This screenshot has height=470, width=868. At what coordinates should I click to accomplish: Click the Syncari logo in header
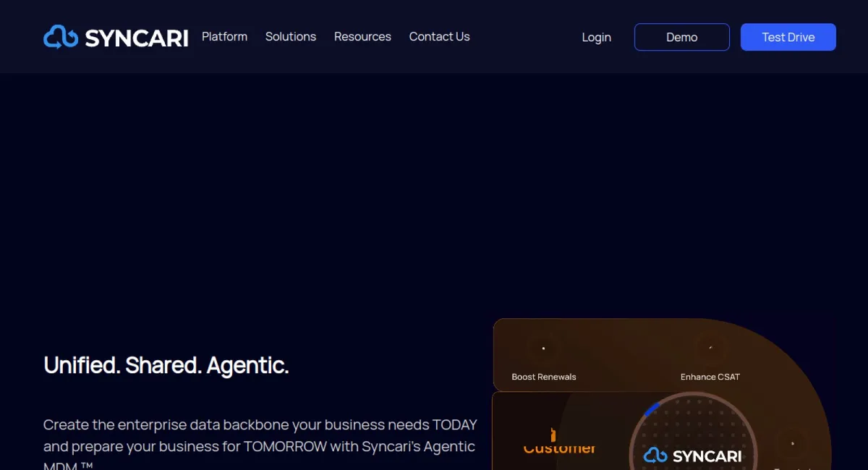116,37
